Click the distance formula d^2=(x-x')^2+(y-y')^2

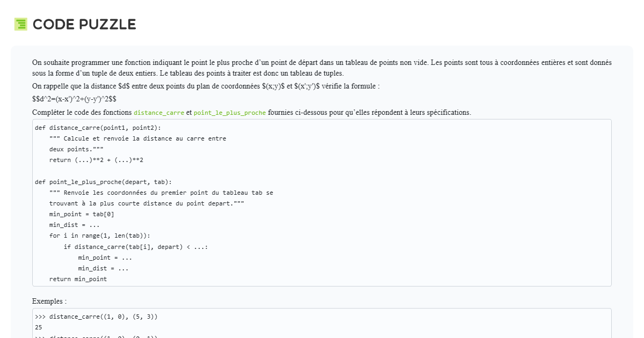tap(75, 99)
